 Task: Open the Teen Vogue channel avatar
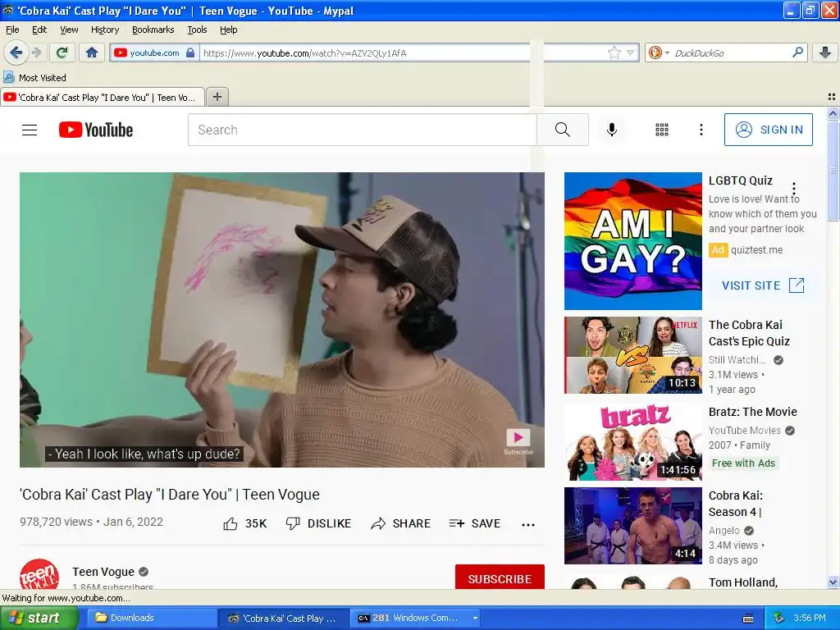point(39,573)
